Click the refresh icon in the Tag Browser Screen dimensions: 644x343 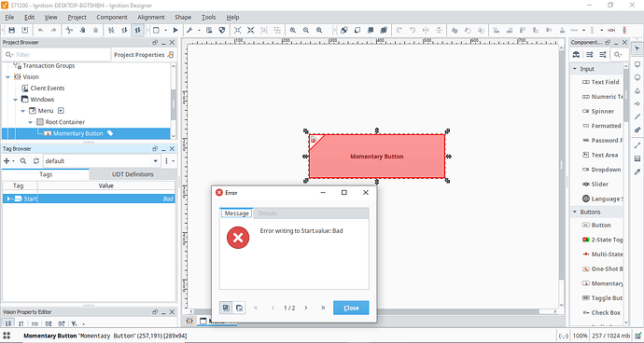pyautogui.click(x=36, y=161)
